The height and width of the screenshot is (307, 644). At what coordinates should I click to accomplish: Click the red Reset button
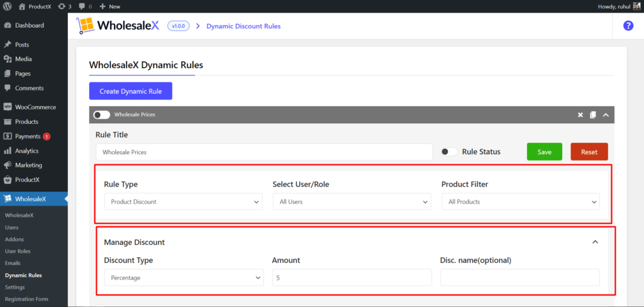pos(589,152)
